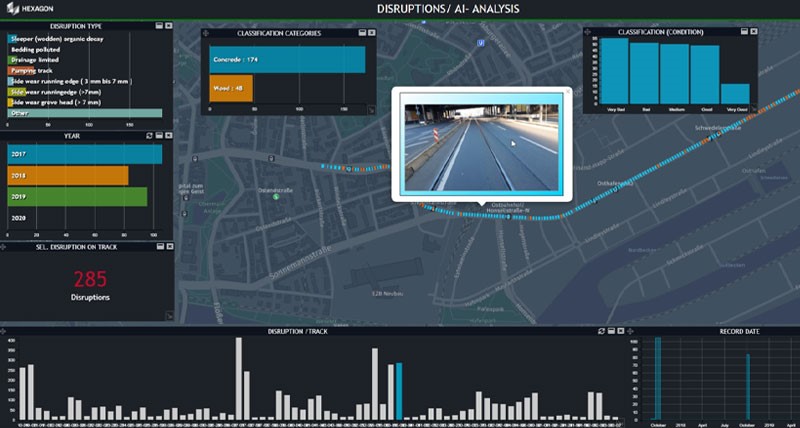
Task: Select Side wear running edge 3 mm bis 7 mm
Action: click(x=70, y=82)
